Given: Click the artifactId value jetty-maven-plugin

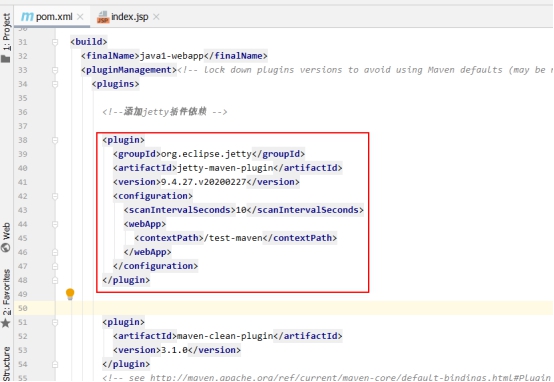Looking at the screenshot, I should tap(225, 168).
